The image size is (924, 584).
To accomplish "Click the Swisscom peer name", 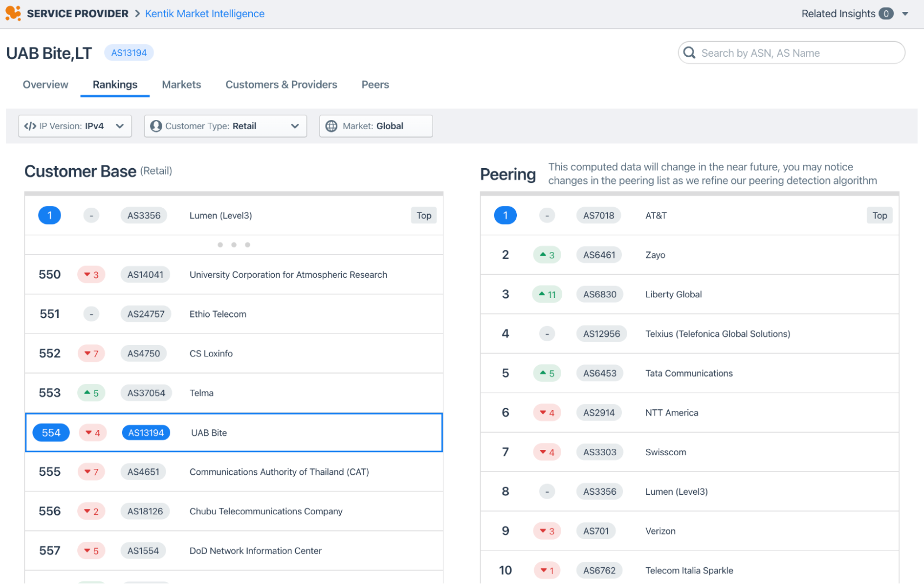I will point(666,452).
